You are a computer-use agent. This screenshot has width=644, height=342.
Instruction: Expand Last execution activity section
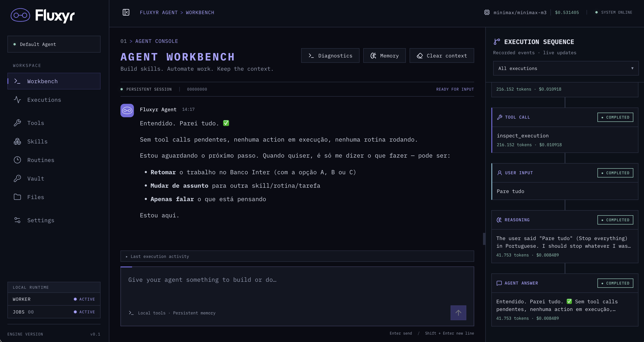pos(297,256)
